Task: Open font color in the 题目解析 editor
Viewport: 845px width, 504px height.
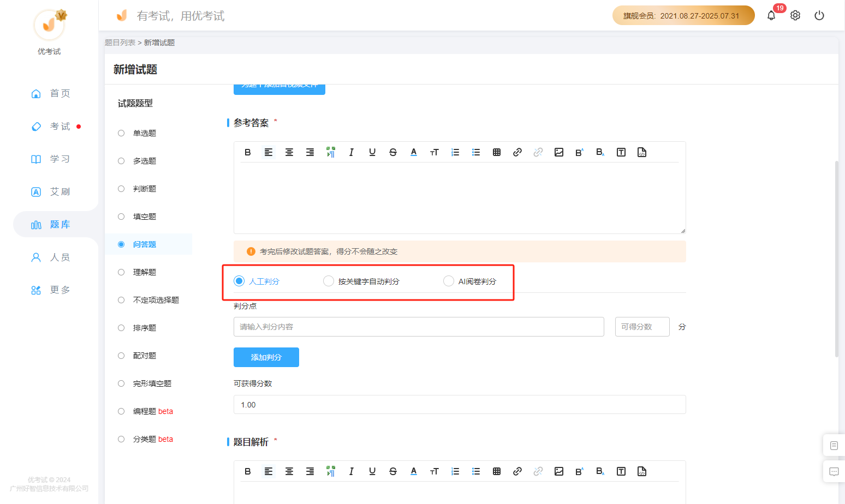Action: click(x=414, y=471)
